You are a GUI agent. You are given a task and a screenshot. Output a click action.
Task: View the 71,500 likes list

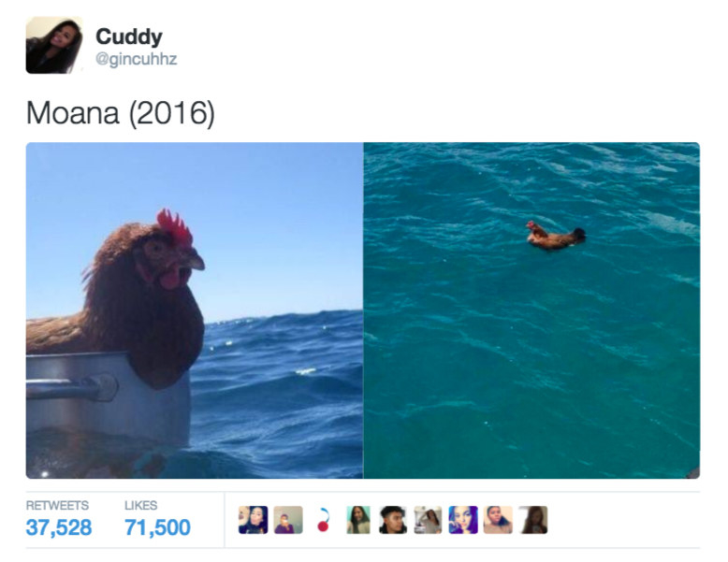point(157,527)
